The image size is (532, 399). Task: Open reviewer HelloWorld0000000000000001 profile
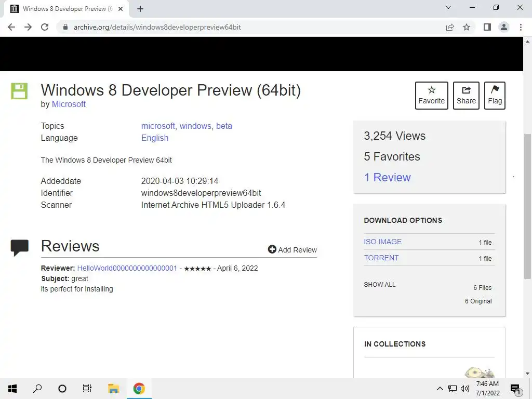click(x=127, y=268)
